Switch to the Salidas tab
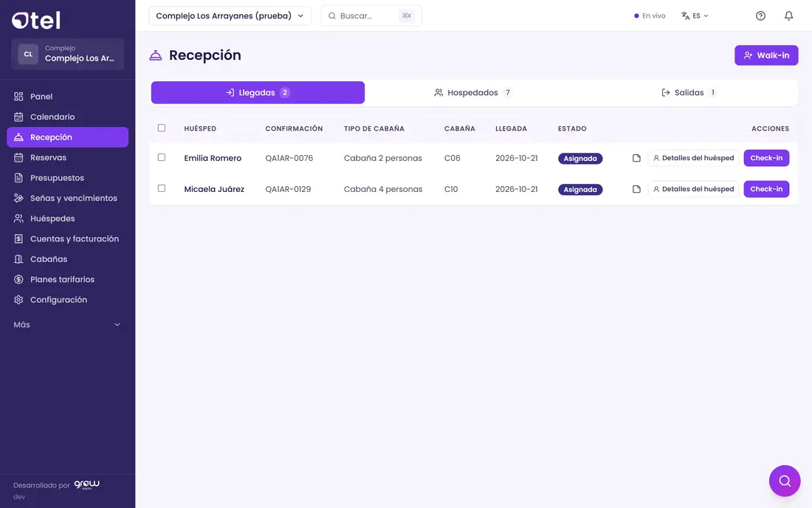This screenshot has height=508, width=812. point(689,93)
